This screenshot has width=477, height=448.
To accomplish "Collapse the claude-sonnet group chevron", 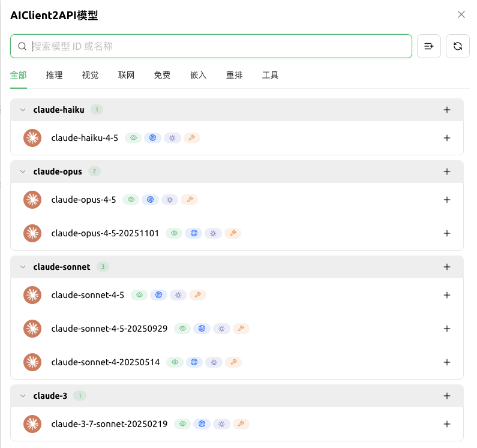I will [x=23, y=267].
